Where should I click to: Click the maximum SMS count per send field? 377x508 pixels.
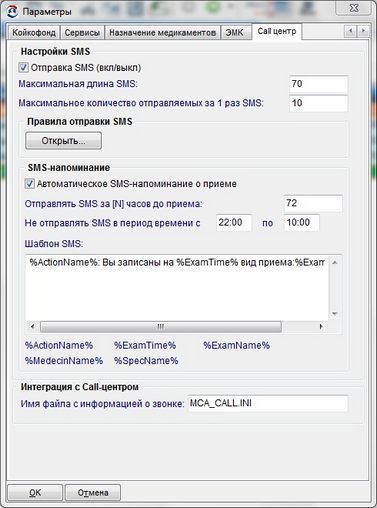pyautogui.click(x=319, y=103)
